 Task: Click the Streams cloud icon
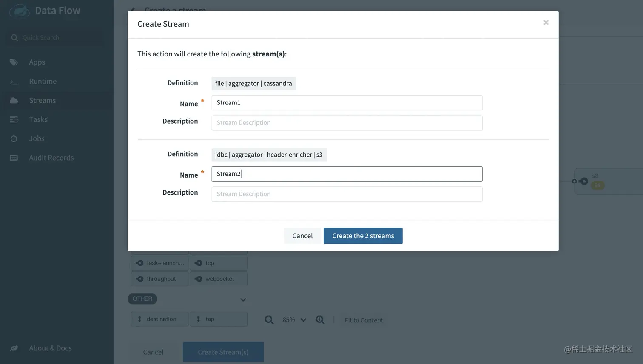[x=14, y=100]
